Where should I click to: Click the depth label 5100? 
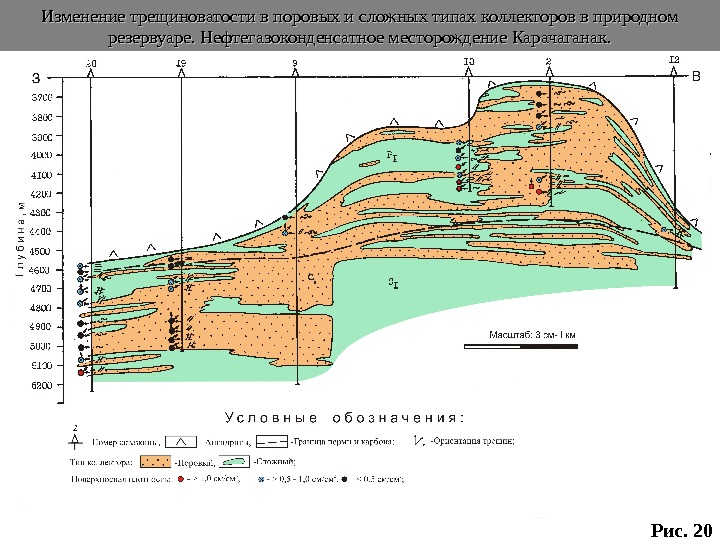point(41,366)
